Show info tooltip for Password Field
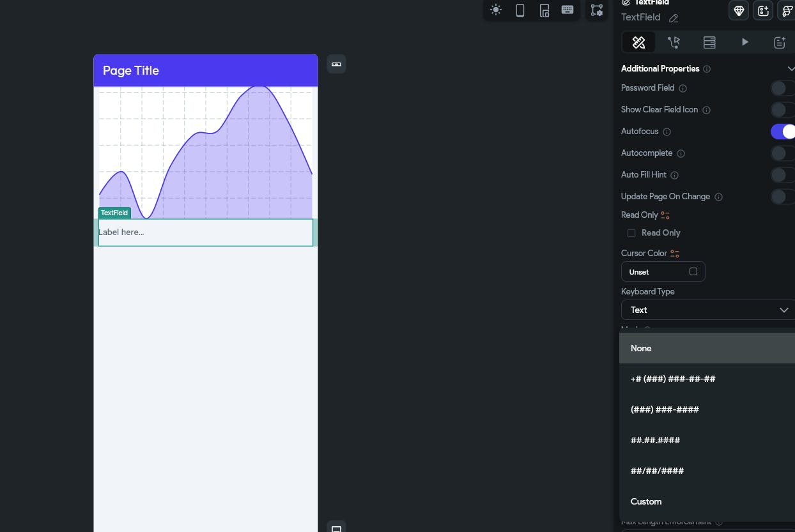This screenshot has width=795, height=532. [x=683, y=88]
